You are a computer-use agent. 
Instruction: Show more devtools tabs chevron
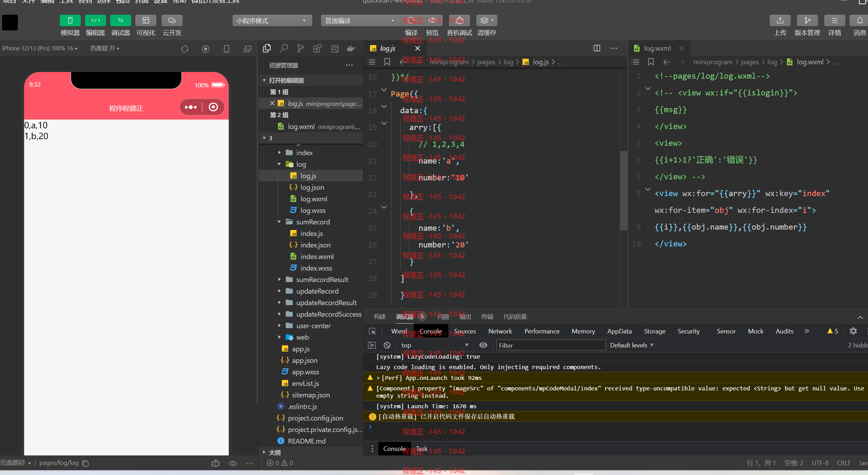[x=806, y=331]
